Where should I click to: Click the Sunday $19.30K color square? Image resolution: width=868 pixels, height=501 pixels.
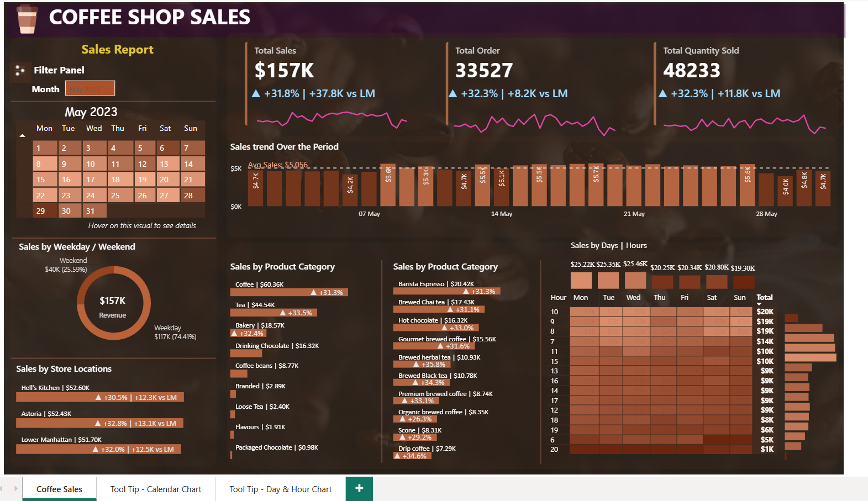[x=744, y=282]
